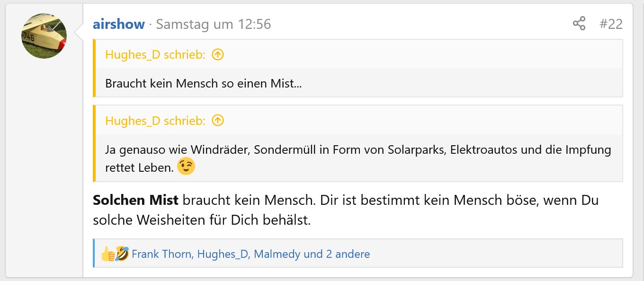
Task: Click the share icon on post #22
Action: tap(579, 24)
